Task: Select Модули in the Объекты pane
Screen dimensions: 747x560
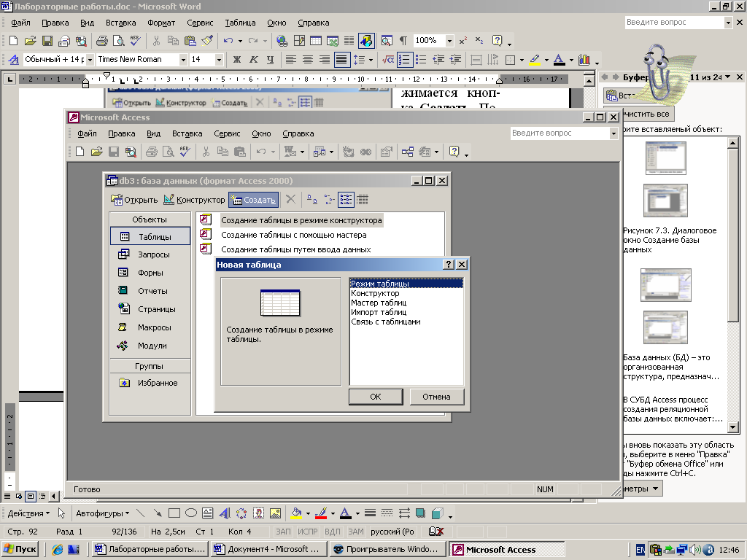Action: pos(150,346)
